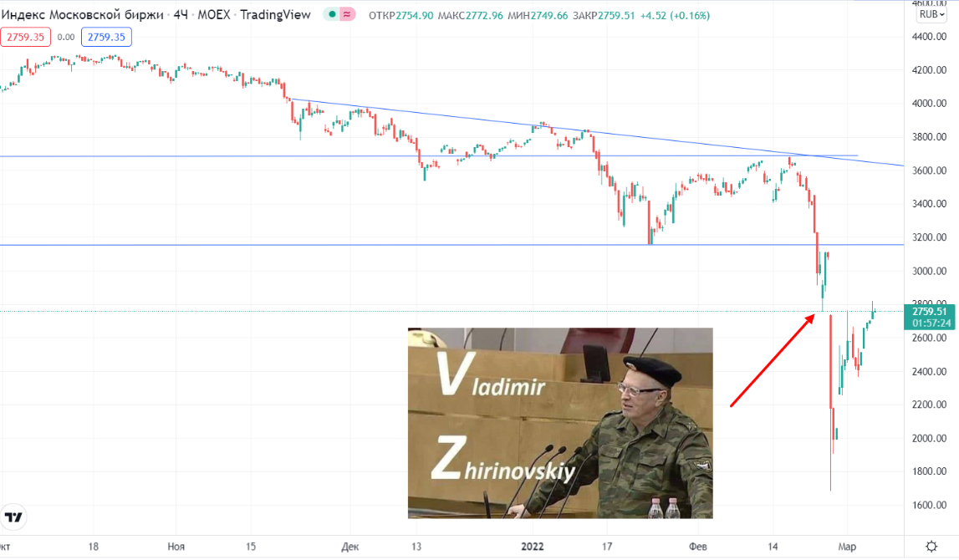The height and width of the screenshot is (560, 959).
Task: Select the red arrow drawing
Action: pos(773,360)
